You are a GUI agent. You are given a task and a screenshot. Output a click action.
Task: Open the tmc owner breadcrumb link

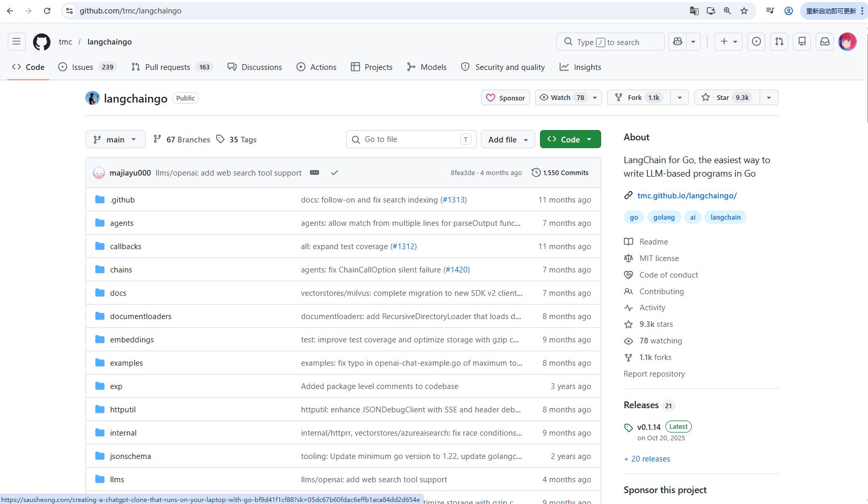click(65, 42)
